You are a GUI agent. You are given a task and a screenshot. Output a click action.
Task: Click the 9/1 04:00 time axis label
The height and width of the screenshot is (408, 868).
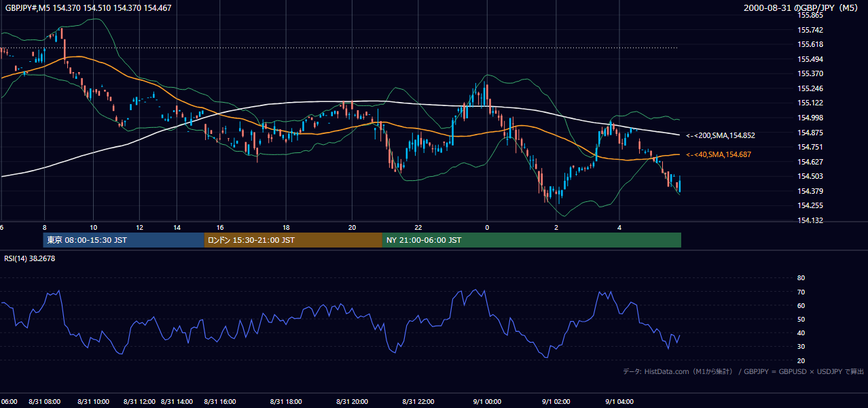(x=619, y=402)
